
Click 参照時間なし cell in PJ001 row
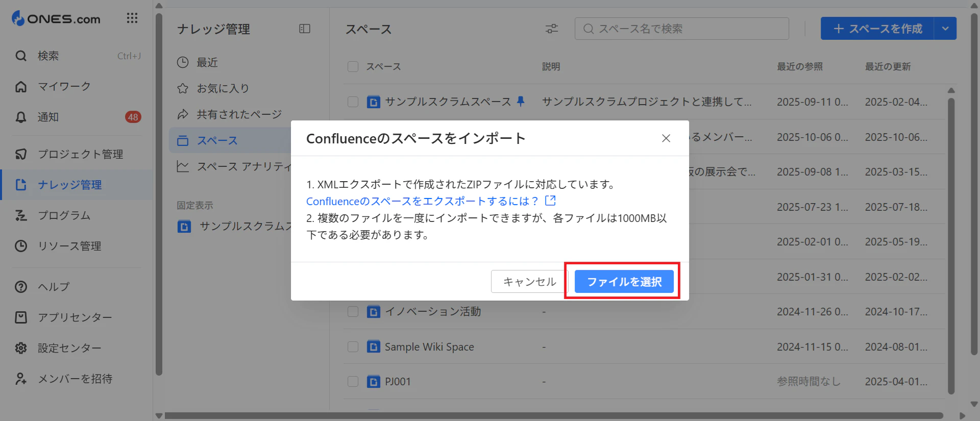point(808,381)
